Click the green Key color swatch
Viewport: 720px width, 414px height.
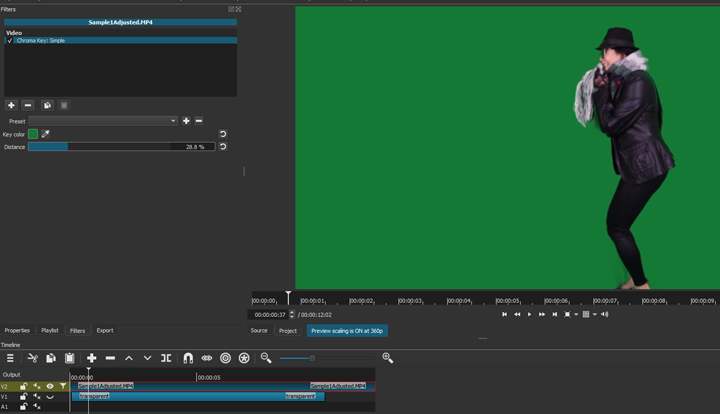(x=33, y=134)
